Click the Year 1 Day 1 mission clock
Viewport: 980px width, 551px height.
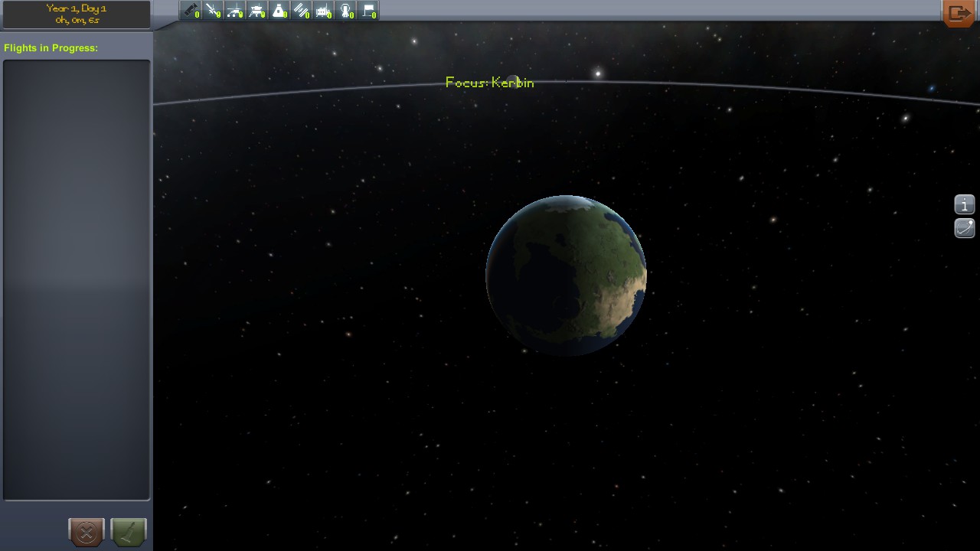[x=77, y=13]
